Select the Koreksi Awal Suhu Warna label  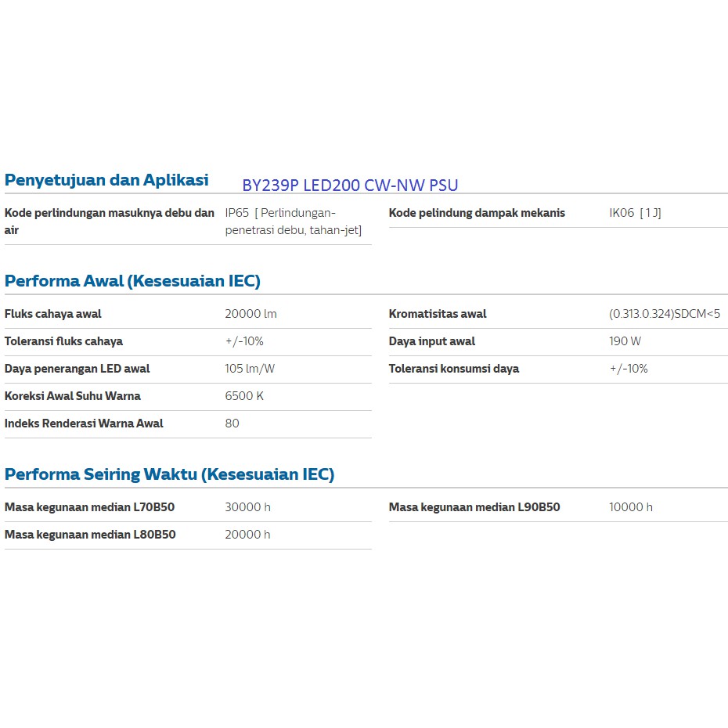click(x=73, y=396)
